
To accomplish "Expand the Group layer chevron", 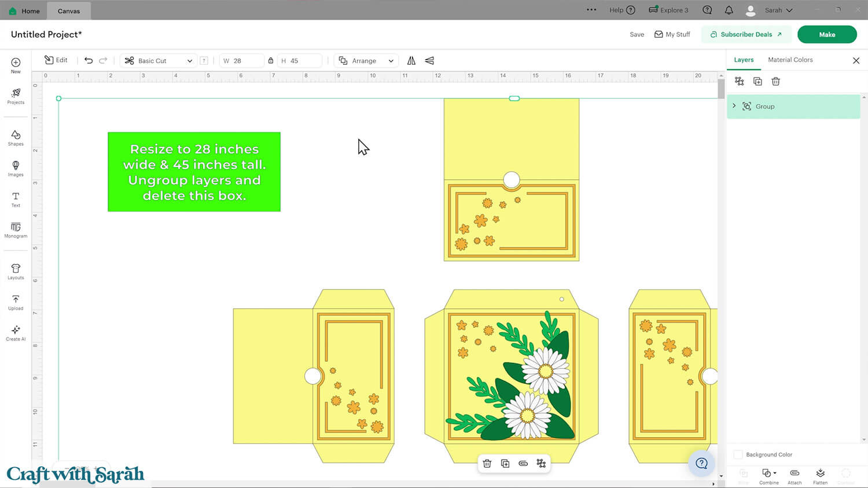I will coord(734,106).
